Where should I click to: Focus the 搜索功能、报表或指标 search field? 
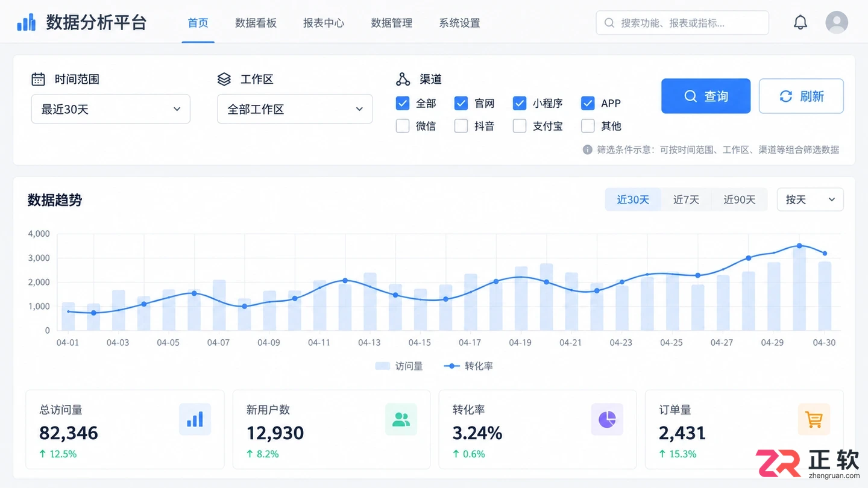coord(682,23)
